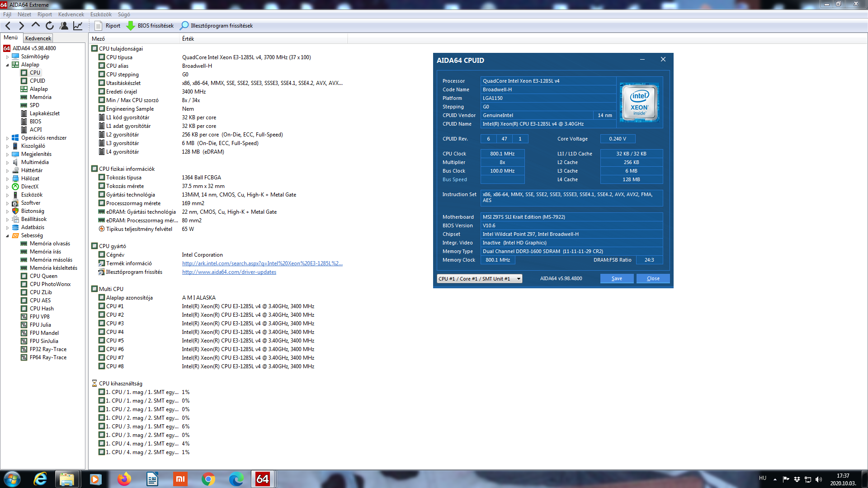Select the L4 gyorsítótár row
Viewport: 868px width, 488px height.
pos(217,152)
